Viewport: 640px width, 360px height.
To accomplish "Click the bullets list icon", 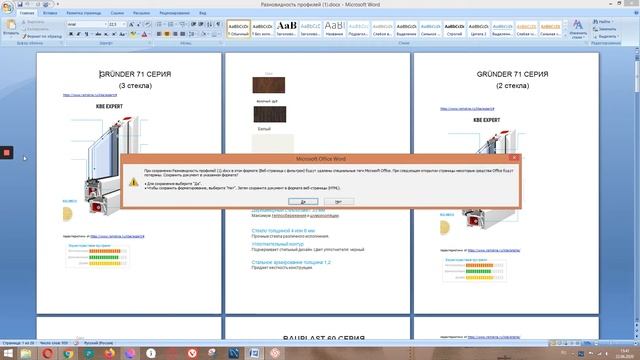I will point(160,24).
